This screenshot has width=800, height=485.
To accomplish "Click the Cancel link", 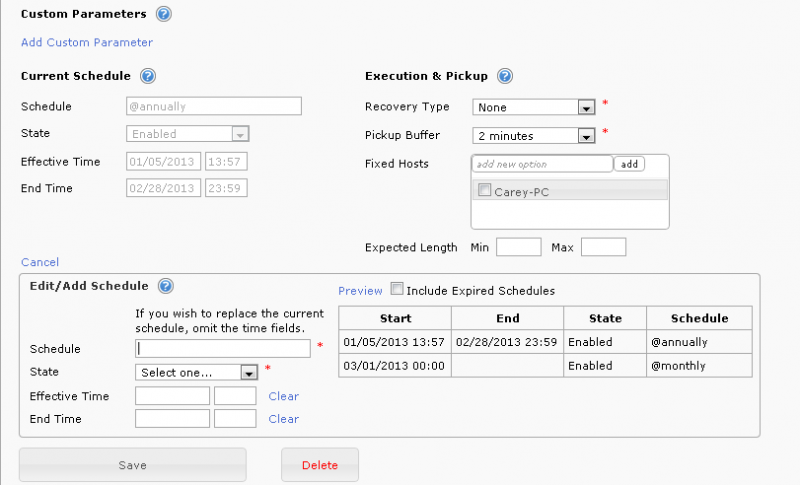I will click(x=40, y=262).
